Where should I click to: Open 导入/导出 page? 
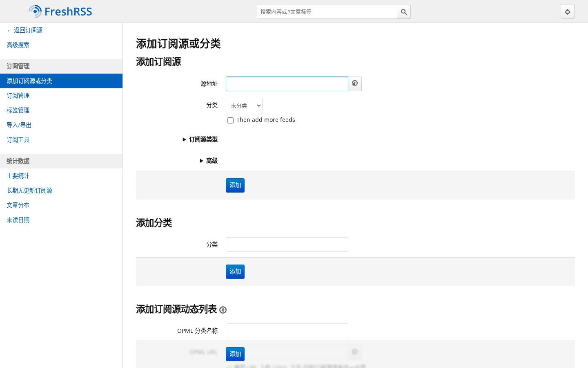click(x=61, y=125)
